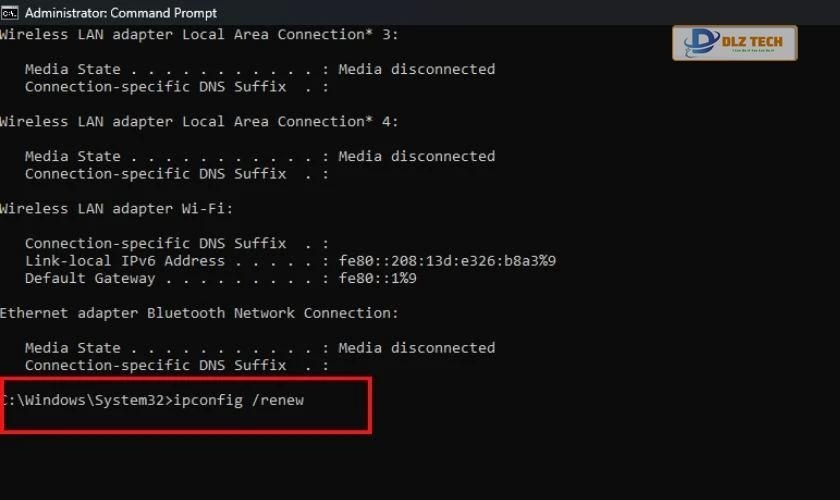Click "Media disconnected" value under Local Area Connection* 4

[416, 157]
